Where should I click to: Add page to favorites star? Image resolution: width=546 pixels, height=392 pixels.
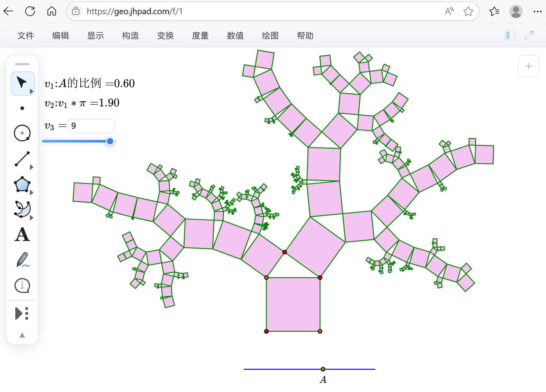tap(468, 11)
